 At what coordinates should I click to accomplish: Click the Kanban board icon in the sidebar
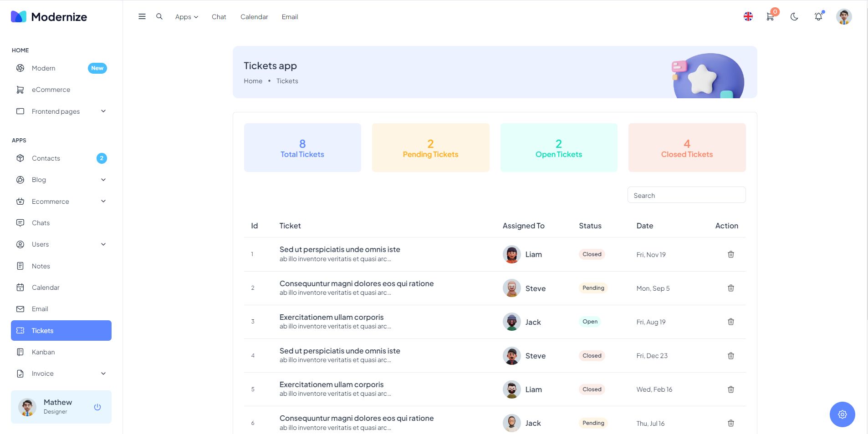tap(20, 352)
